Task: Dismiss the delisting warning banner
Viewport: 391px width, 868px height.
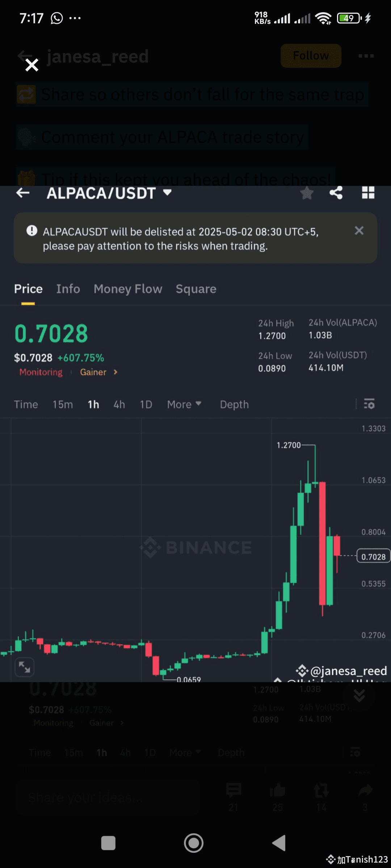Action: (x=359, y=231)
